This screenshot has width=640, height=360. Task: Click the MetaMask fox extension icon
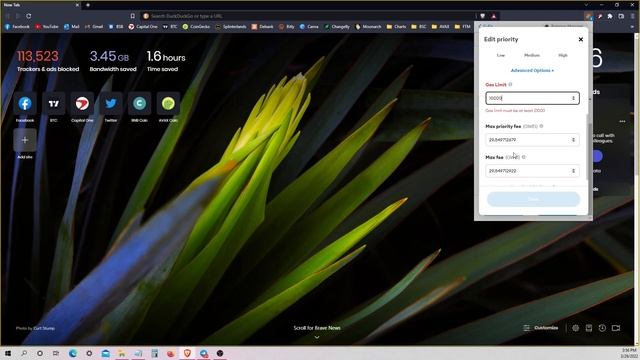point(588,16)
